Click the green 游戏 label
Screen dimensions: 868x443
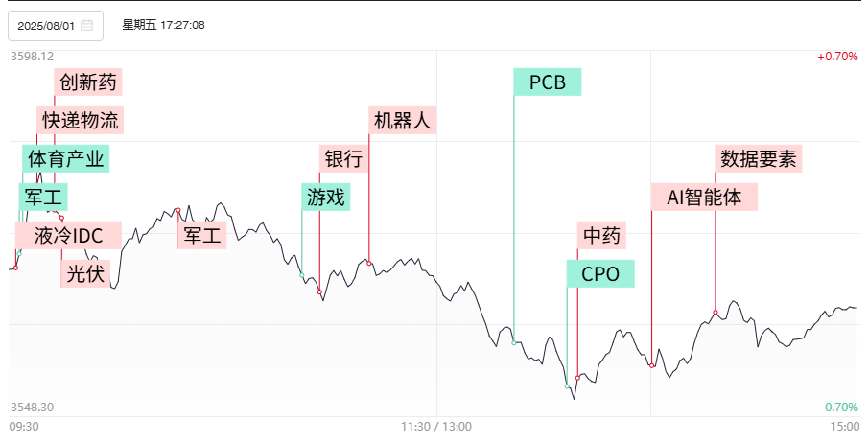(x=325, y=198)
